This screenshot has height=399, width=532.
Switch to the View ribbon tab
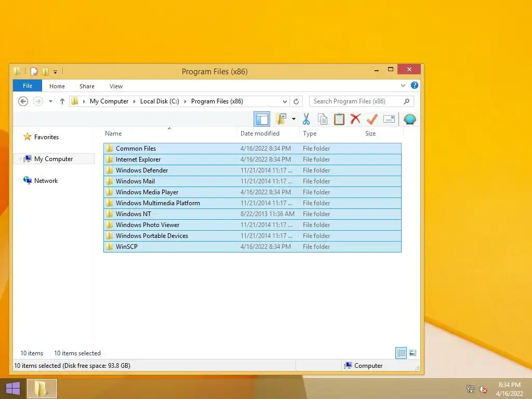click(x=116, y=86)
